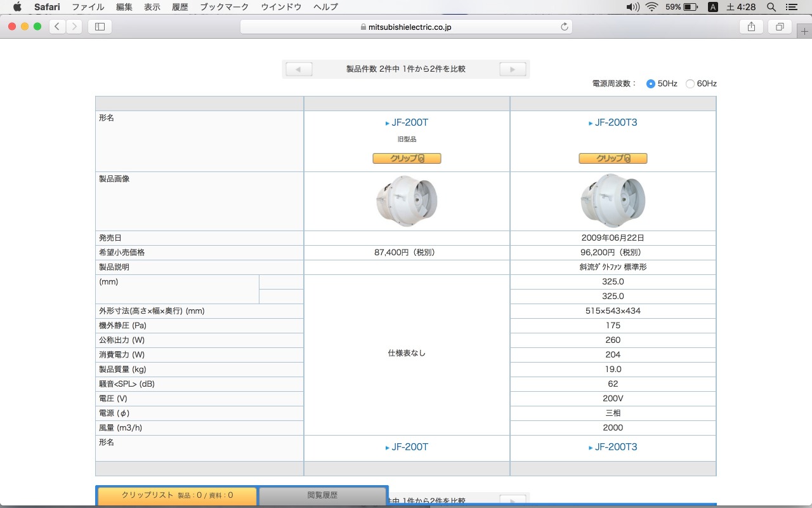Image resolution: width=812 pixels, height=508 pixels.
Task: Open Spotlight search
Action: pos(771,7)
